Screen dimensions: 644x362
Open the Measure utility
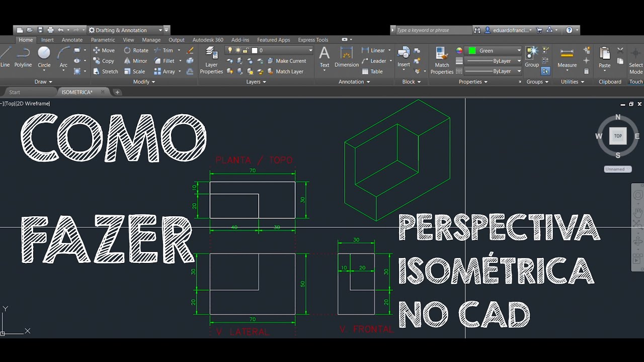[x=567, y=57]
